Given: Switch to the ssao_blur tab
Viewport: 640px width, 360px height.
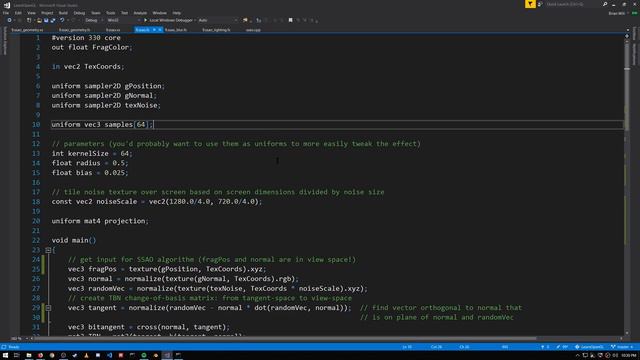Looking at the screenshot, I should [176, 30].
